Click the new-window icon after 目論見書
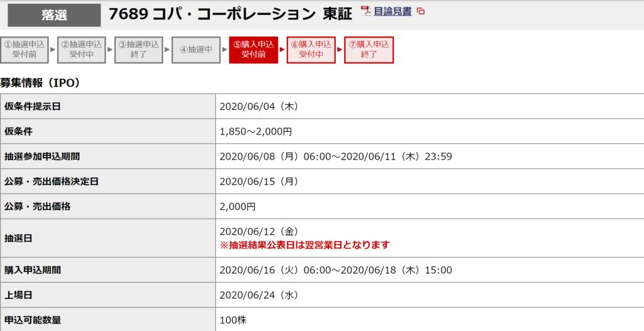 (x=421, y=11)
